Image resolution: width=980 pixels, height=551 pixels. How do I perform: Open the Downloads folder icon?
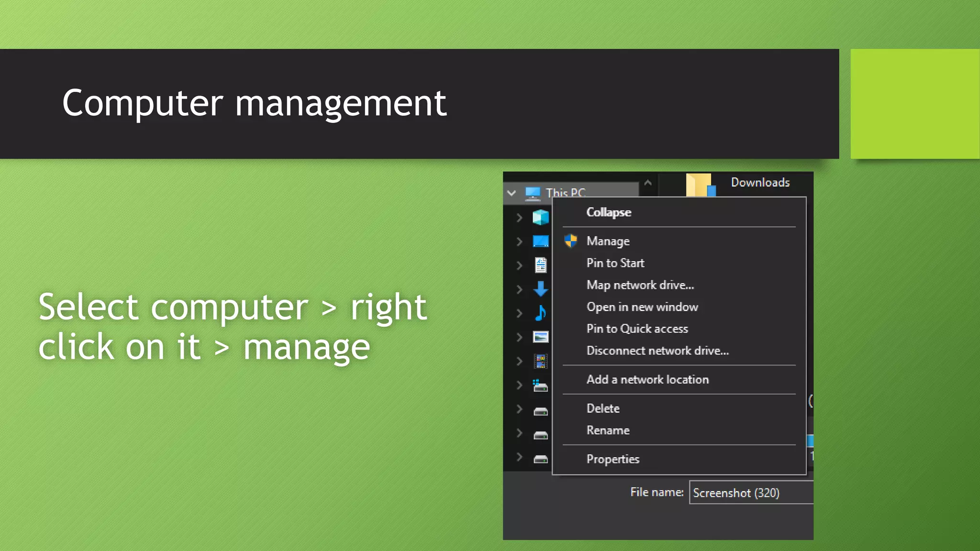point(701,185)
